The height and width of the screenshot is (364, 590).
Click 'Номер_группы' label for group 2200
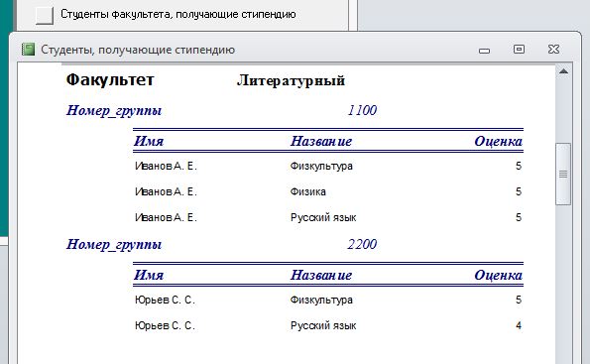pyautogui.click(x=114, y=245)
